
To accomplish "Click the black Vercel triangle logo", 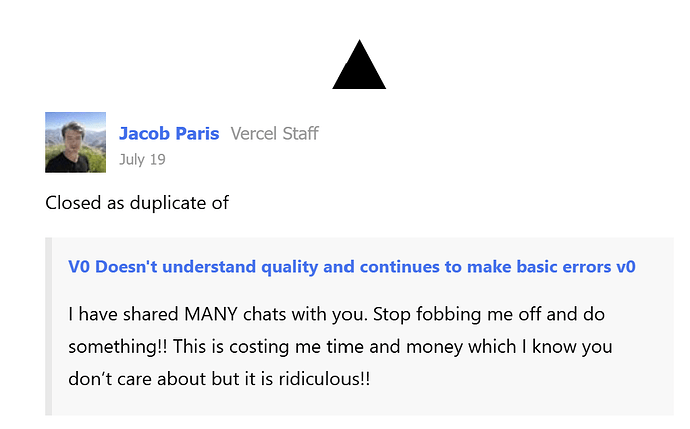I will tap(359, 65).
